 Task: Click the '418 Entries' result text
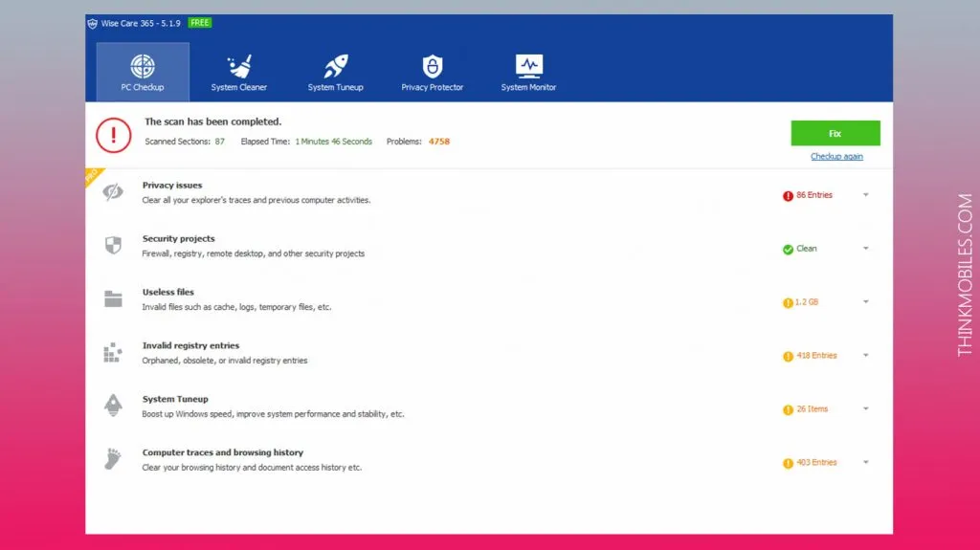click(816, 355)
